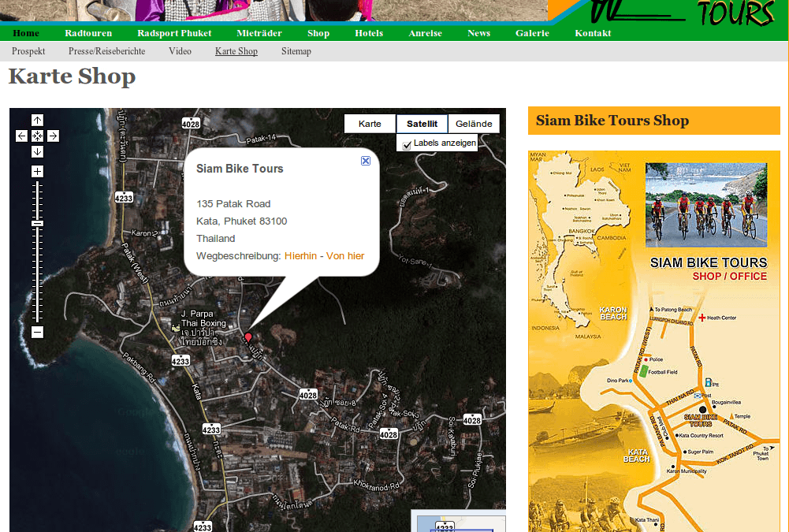This screenshot has height=532, width=789.
Task: Switch map to Satellit view
Action: 422,124
